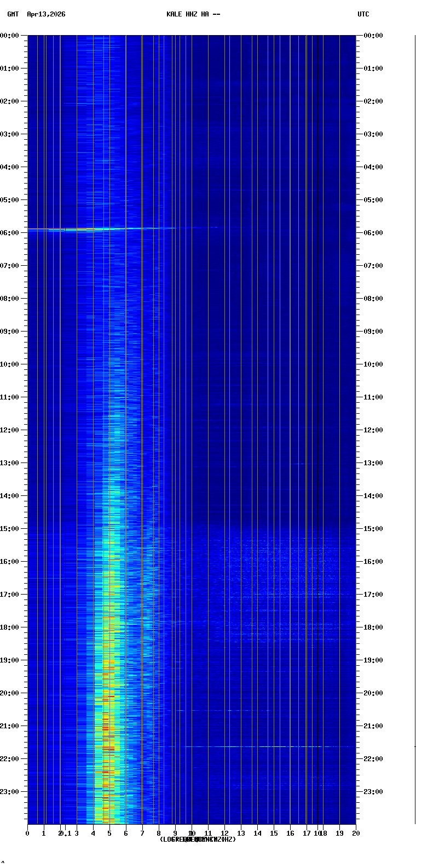Click the 06:00 tick on left time axis
Screen dimensions: 439x868
[x=10, y=233]
